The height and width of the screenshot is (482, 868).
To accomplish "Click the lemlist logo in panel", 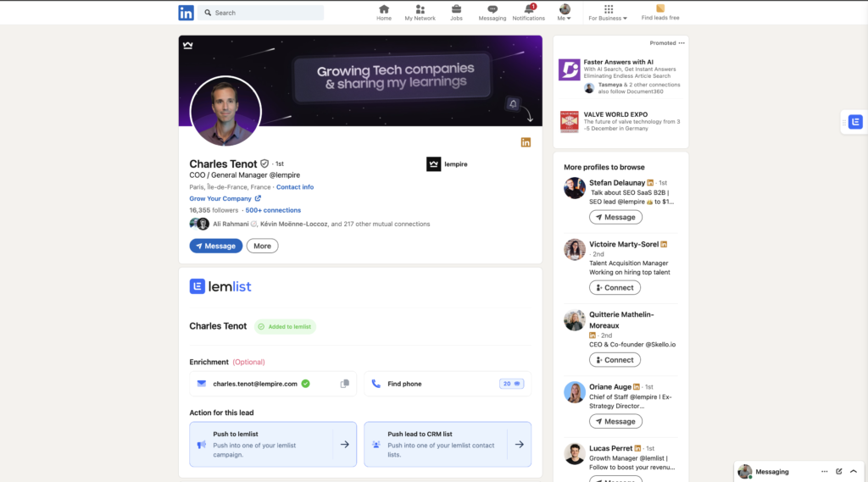I will coord(220,286).
